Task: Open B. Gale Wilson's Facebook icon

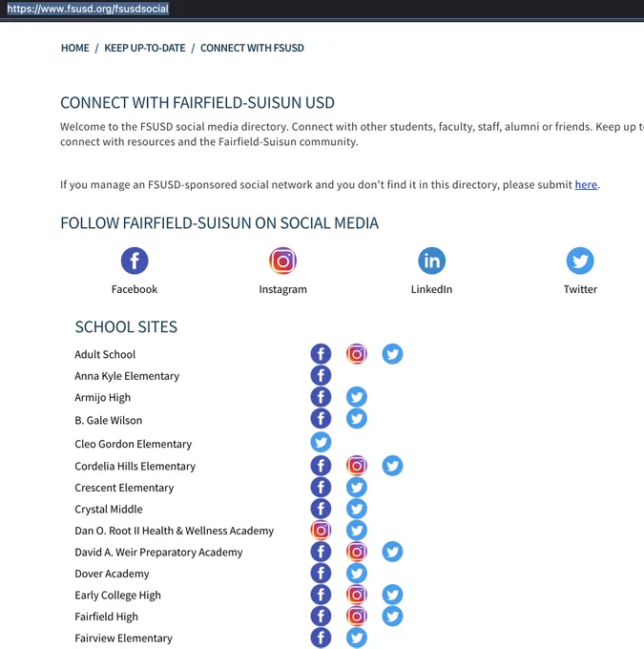Action: [321, 418]
